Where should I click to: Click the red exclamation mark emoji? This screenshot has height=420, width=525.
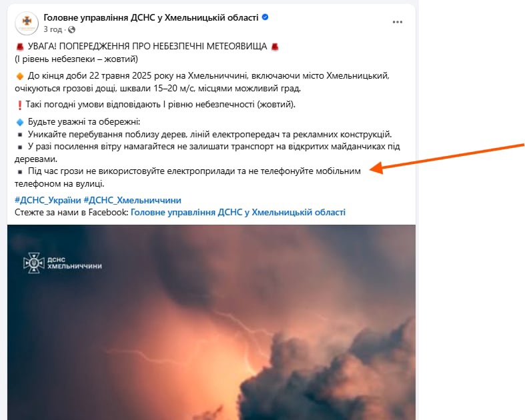tap(19, 105)
